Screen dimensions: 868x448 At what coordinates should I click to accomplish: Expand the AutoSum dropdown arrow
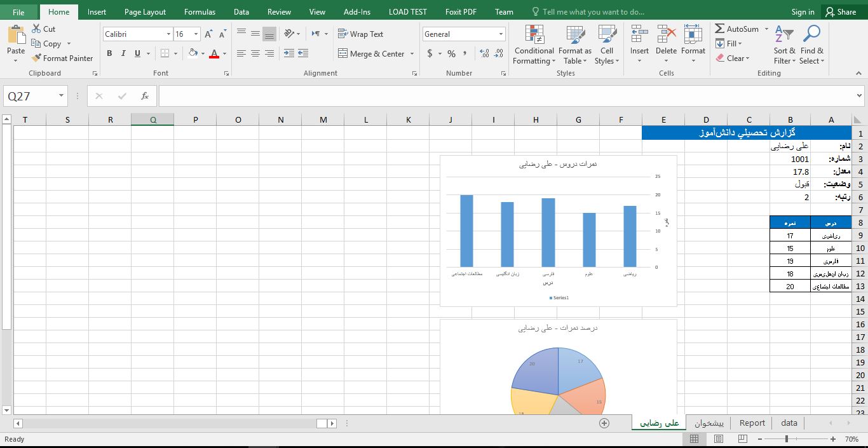tap(766, 29)
